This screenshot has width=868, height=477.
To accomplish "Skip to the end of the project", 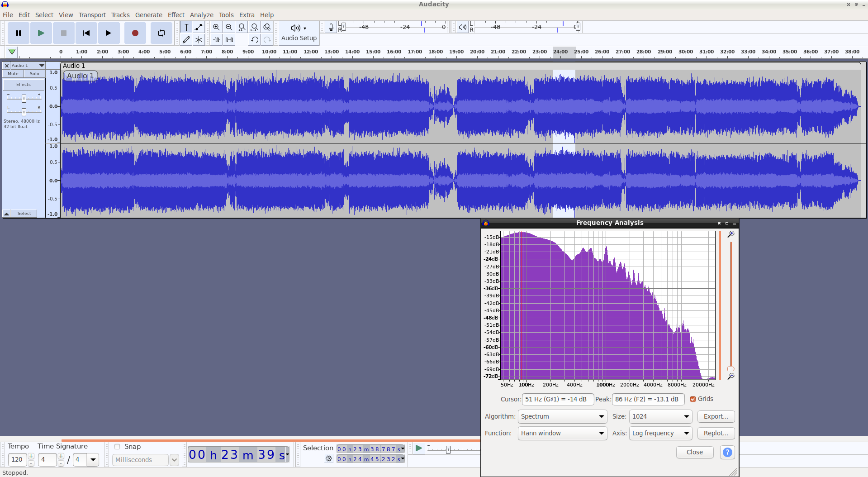I will tap(109, 33).
